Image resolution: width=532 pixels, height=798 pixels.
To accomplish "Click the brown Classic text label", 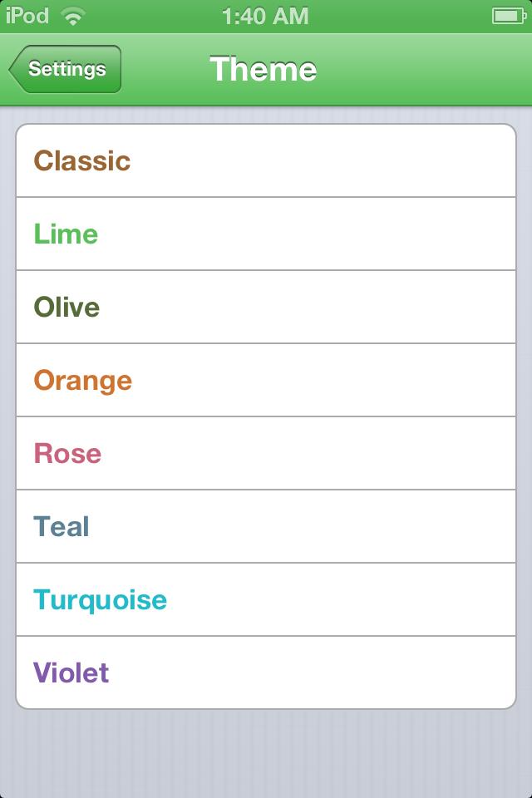I will coord(82,160).
